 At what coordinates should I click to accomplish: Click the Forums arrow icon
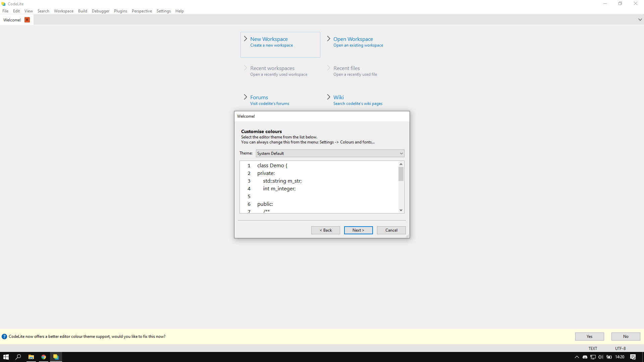coord(245,97)
